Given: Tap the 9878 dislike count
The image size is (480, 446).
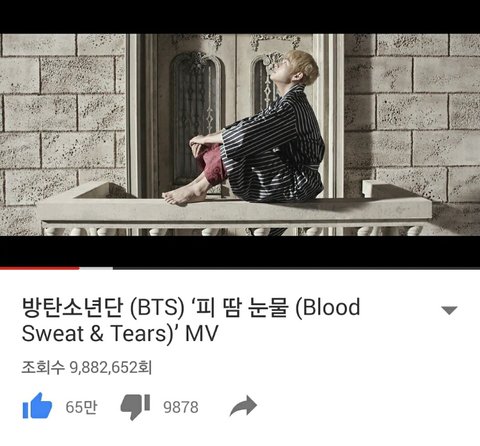Looking at the screenshot, I should point(181,407).
